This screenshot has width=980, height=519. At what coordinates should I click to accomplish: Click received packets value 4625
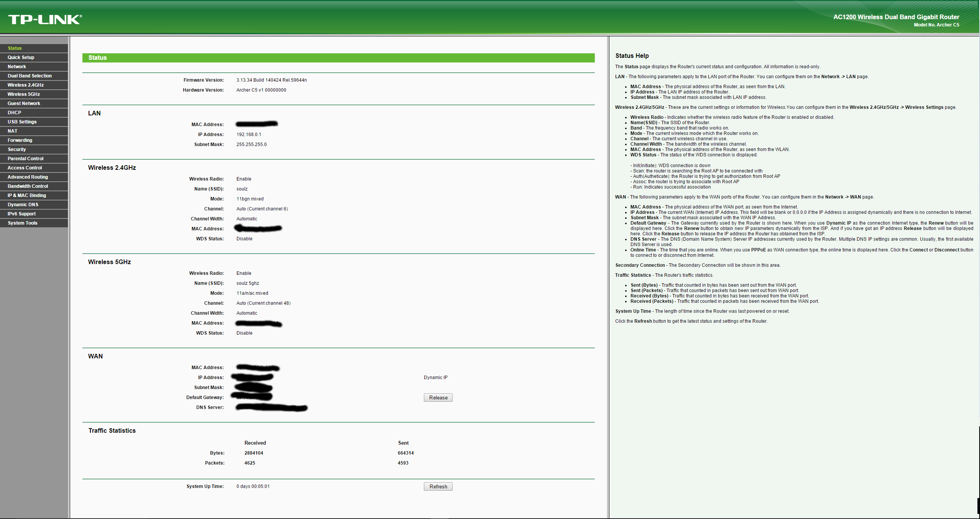(250, 463)
